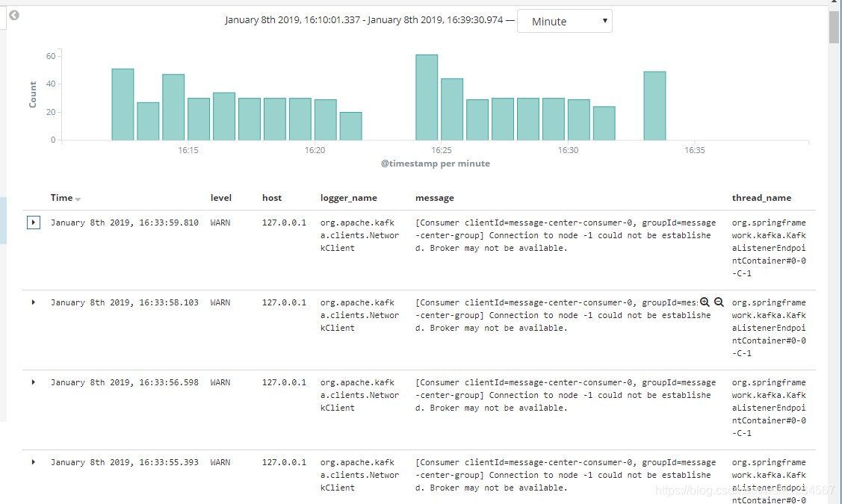Expand the log entry timed 16:33:58.103

pyautogui.click(x=33, y=302)
